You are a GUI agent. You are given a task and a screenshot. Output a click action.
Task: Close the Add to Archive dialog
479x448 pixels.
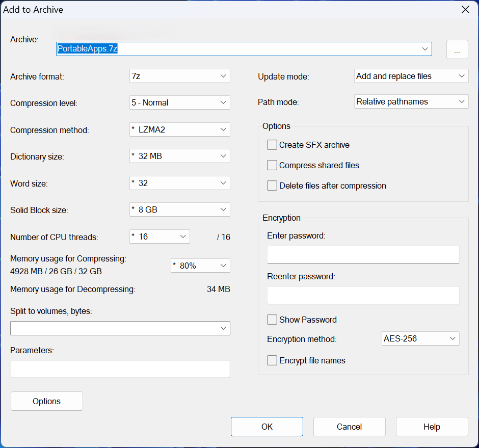pyautogui.click(x=465, y=10)
